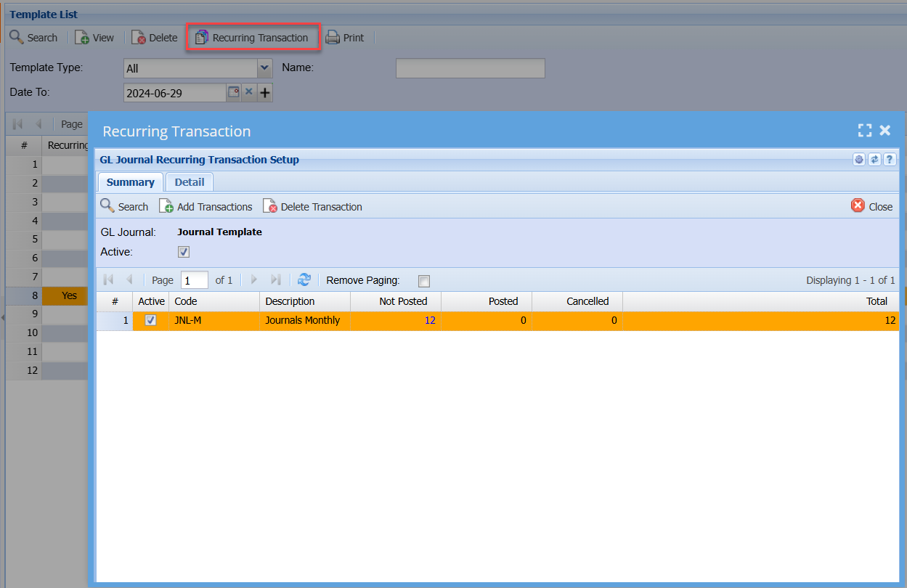
Task: Toggle the Active checkbox under GL Journal
Action: click(x=184, y=252)
